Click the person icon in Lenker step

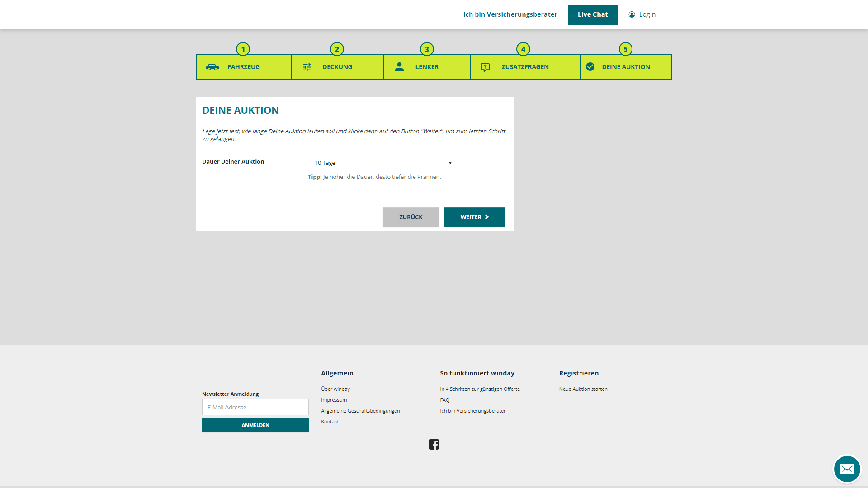pyautogui.click(x=399, y=67)
